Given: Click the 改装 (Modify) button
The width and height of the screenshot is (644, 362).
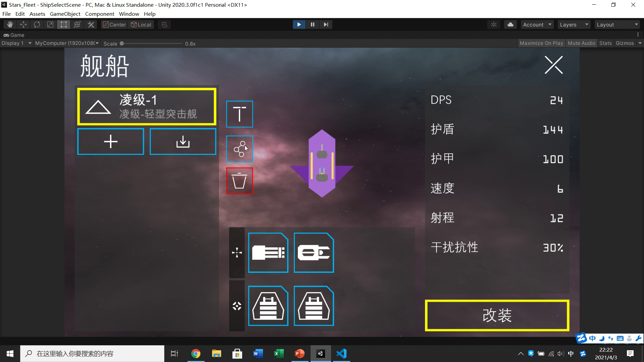Looking at the screenshot, I should pyautogui.click(x=497, y=315).
